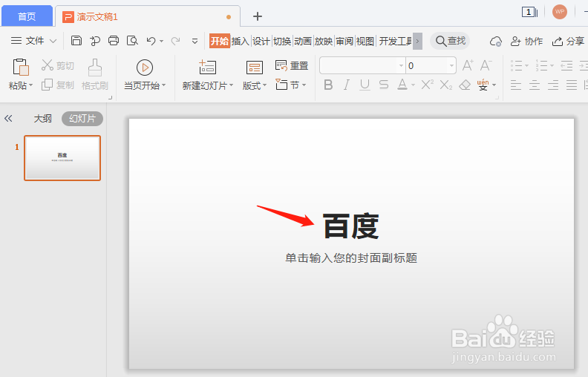Open the Paste (粘贴) dropdown arrow
The image size is (588, 377).
pyautogui.click(x=30, y=85)
